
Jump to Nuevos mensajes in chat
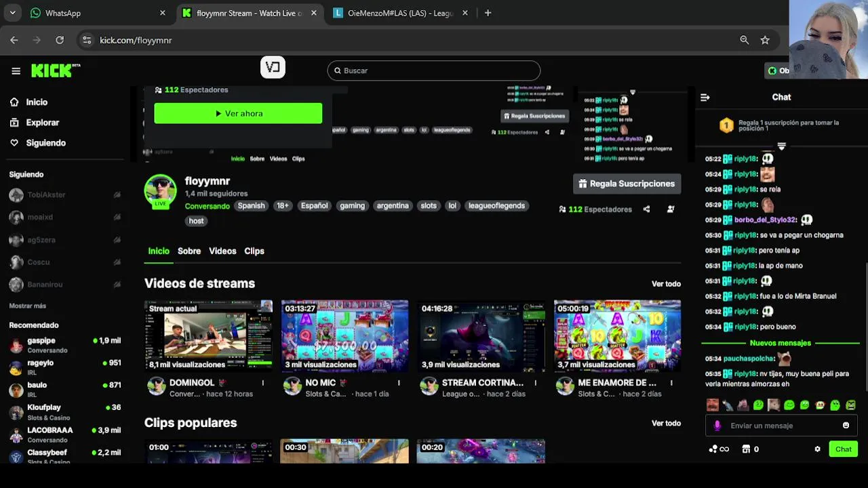tap(781, 343)
